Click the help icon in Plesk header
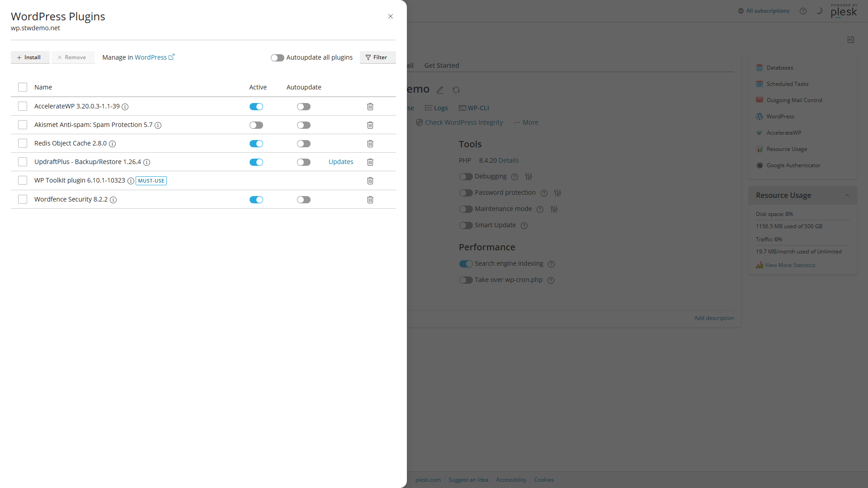The height and width of the screenshot is (488, 868). [803, 11]
